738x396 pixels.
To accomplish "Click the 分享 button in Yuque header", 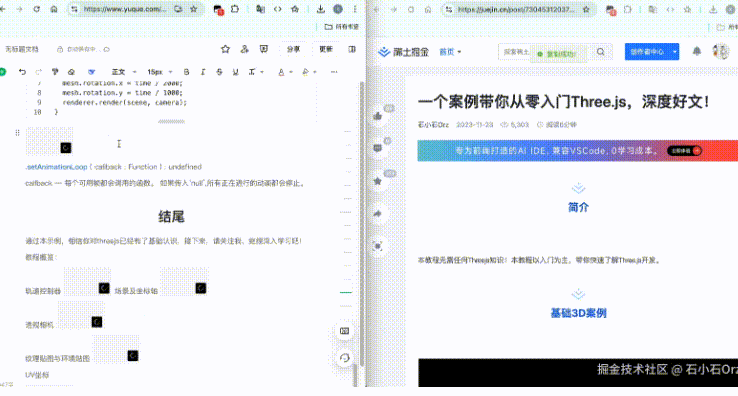I will (x=293, y=49).
